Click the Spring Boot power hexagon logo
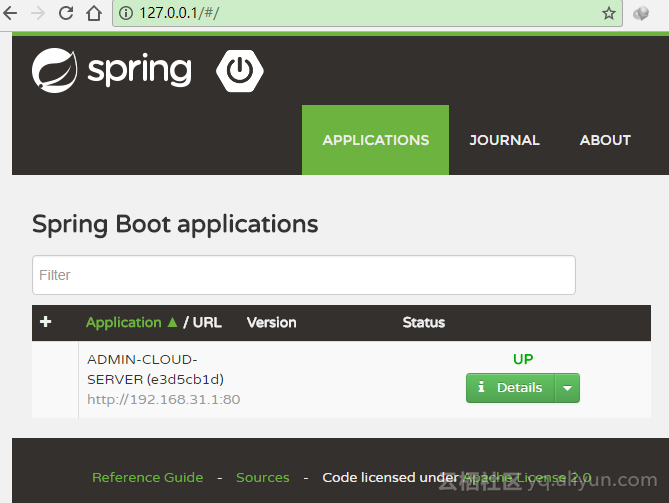Screen dimensions: 669x503 (x=240, y=70)
